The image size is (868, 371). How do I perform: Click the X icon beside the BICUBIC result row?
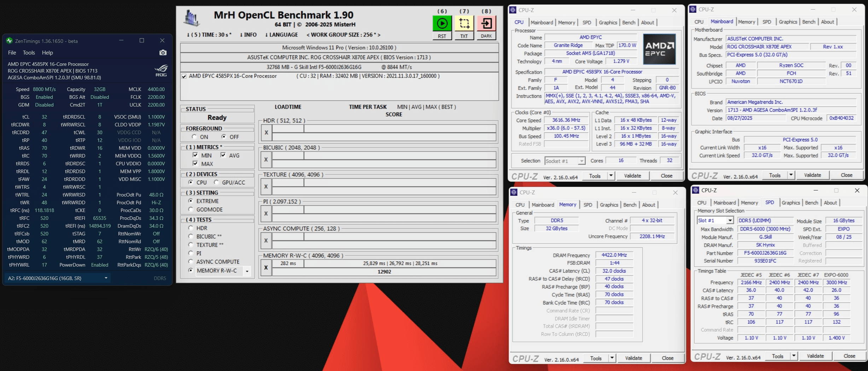coord(266,160)
